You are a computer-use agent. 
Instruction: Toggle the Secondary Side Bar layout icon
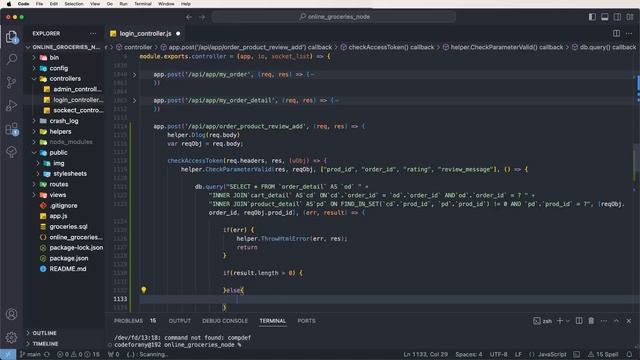coord(617,17)
